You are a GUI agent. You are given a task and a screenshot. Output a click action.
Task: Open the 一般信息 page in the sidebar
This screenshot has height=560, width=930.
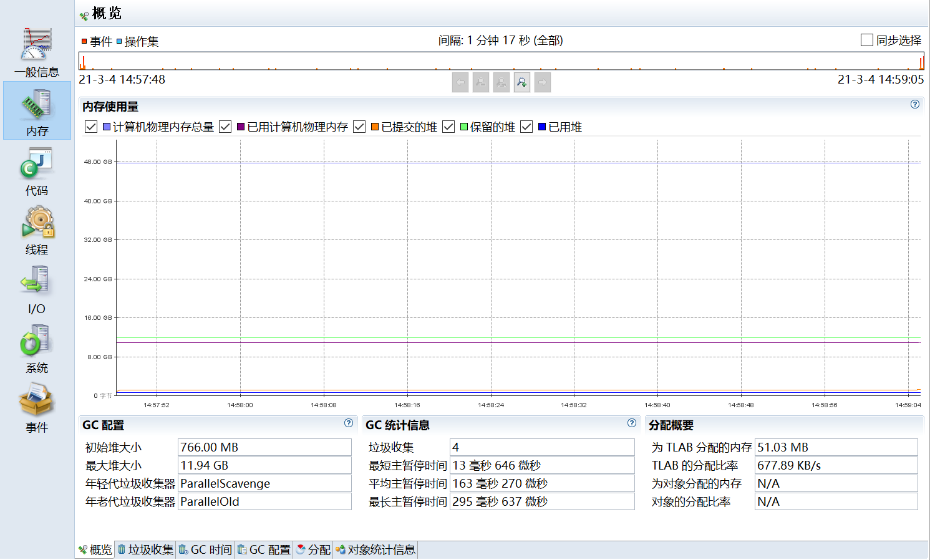pos(36,51)
